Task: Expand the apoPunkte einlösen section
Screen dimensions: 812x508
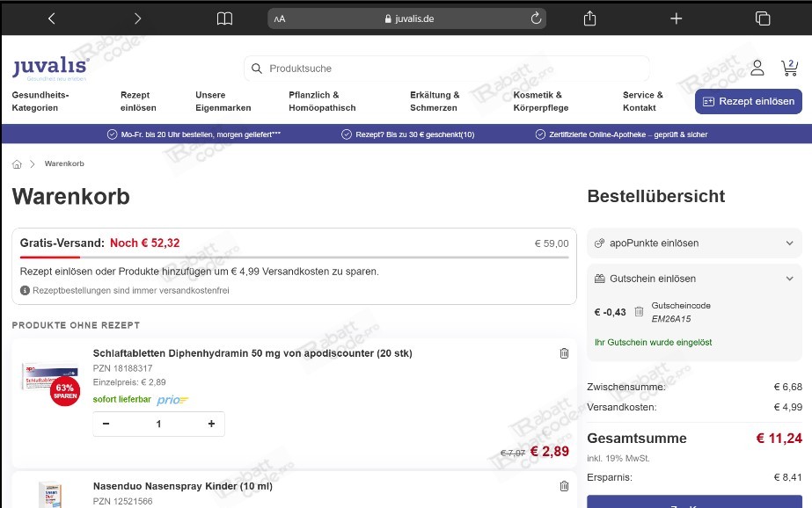Action: coord(694,243)
